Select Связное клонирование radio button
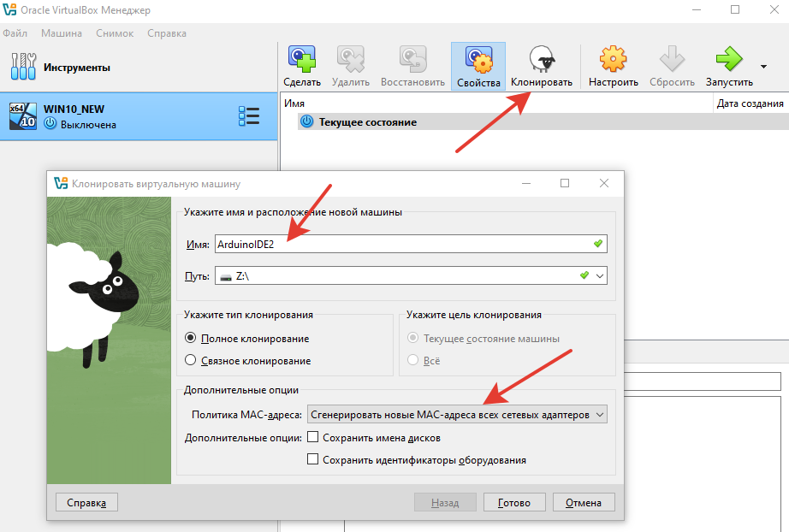 [190, 360]
